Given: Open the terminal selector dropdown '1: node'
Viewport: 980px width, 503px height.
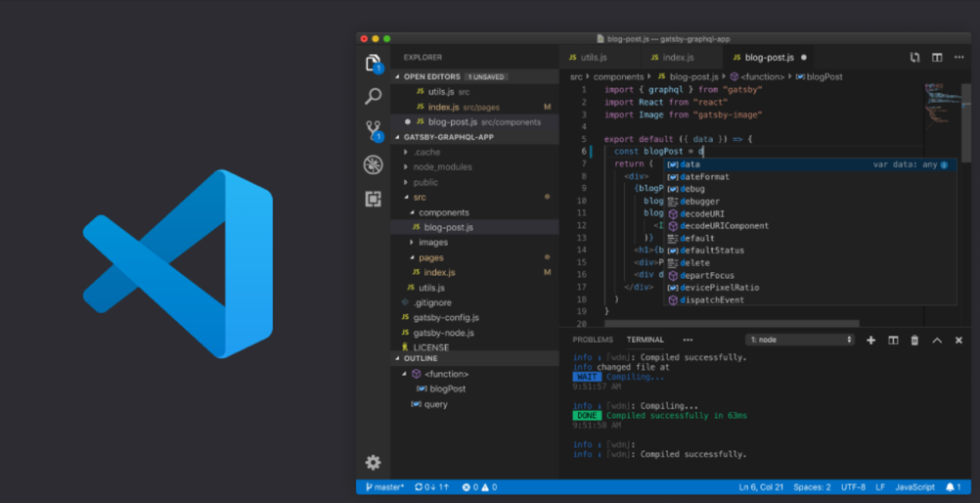Looking at the screenshot, I should 800,340.
